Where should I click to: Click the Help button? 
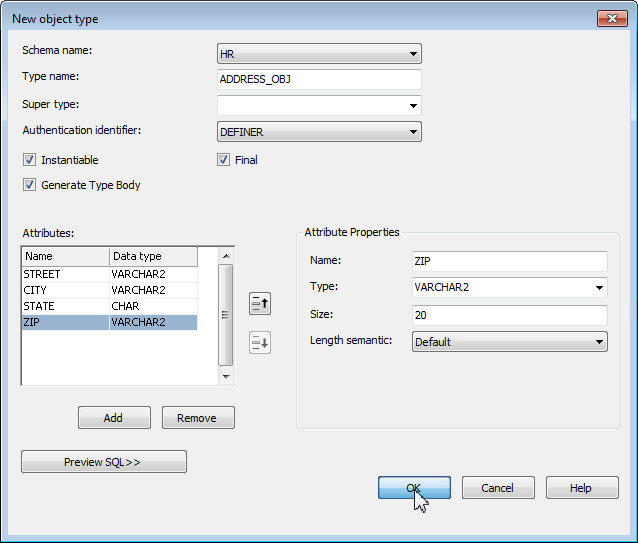(x=582, y=487)
